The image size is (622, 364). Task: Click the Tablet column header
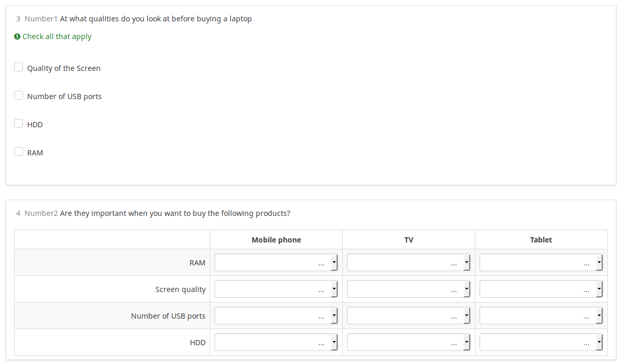541,240
